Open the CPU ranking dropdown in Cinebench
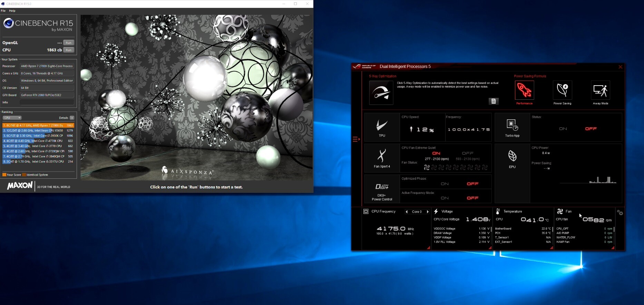This screenshot has width=644, height=305. click(x=12, y=118)
